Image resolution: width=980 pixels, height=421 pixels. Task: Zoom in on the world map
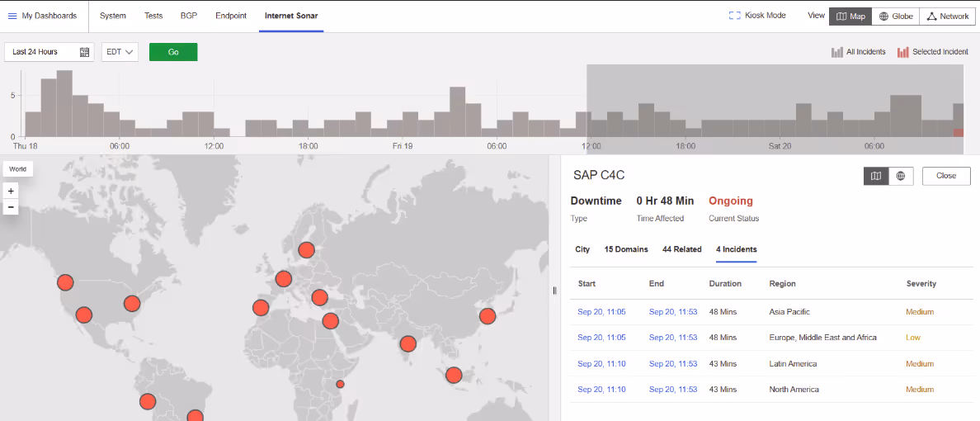coord(11,191)
